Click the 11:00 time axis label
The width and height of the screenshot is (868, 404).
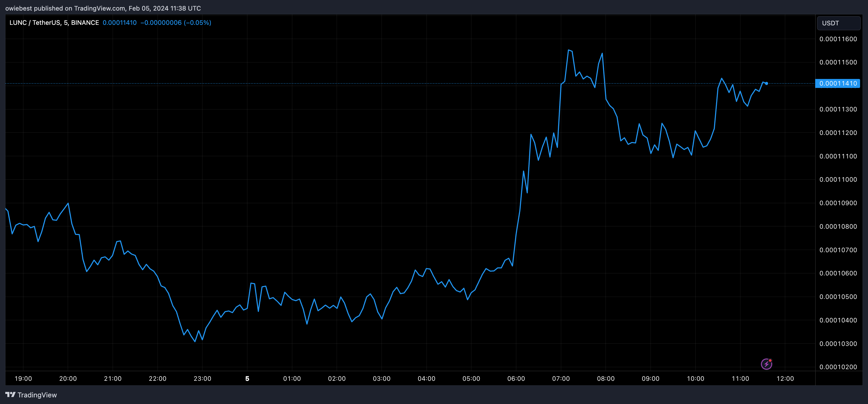(740, 378)
